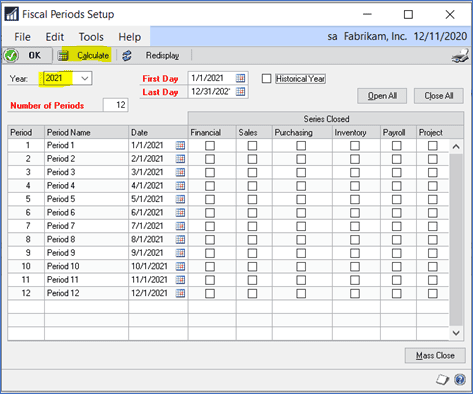Check Payroll closed for Period 5
473x394 pixels.
(x=397, y=199)
